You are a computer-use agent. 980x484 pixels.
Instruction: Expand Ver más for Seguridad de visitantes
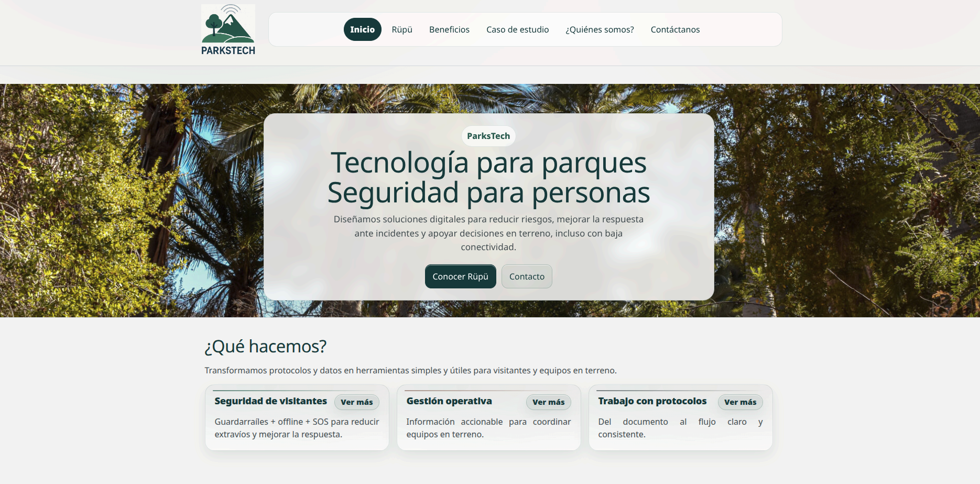click(356, 402)
